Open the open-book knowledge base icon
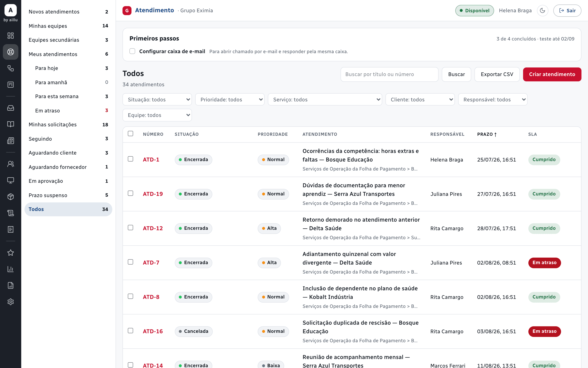Screen dimensions: 588x368 tap(10, 124)
